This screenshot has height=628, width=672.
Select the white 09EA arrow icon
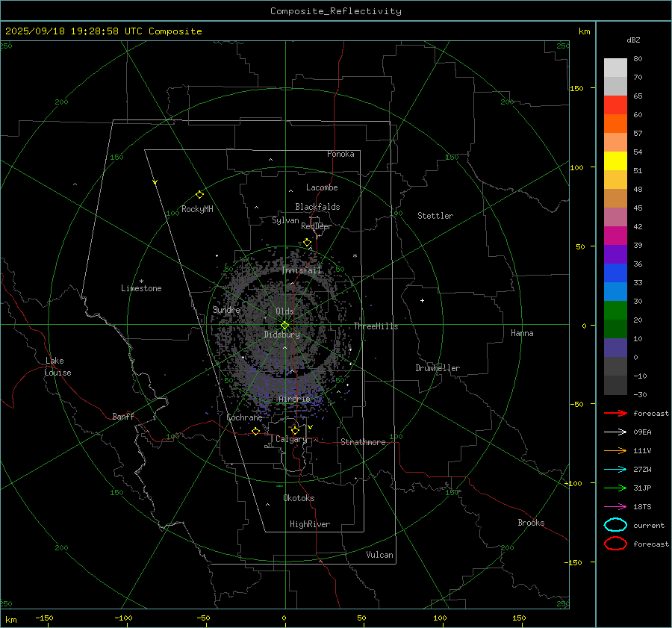[615, 432]
